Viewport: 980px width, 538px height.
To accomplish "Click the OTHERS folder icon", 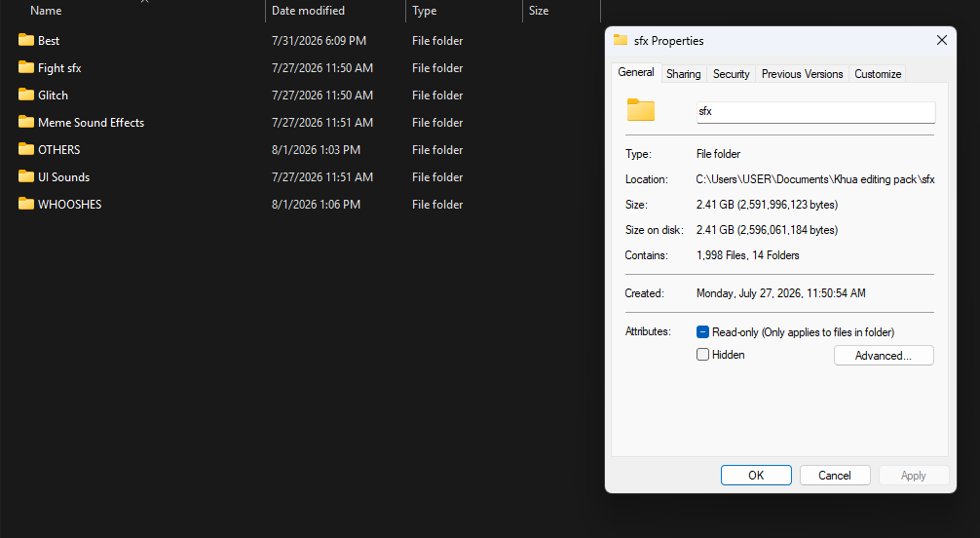I will (26, 149).
